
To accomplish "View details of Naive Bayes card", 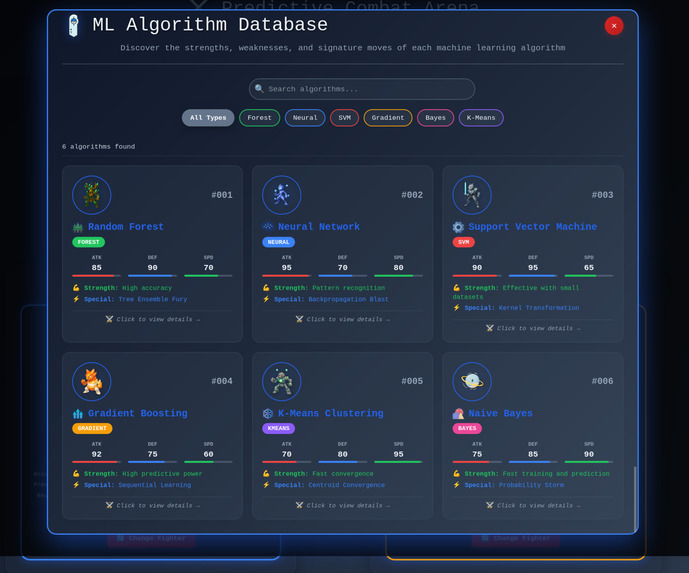I will click(533, 506).
